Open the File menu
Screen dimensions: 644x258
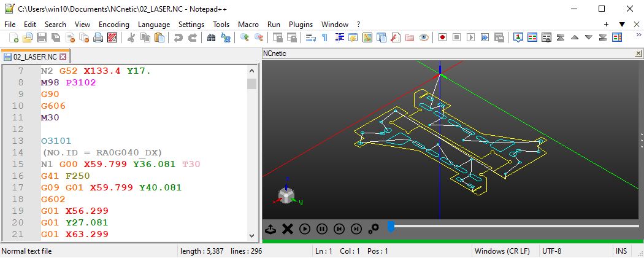[10, 25]
